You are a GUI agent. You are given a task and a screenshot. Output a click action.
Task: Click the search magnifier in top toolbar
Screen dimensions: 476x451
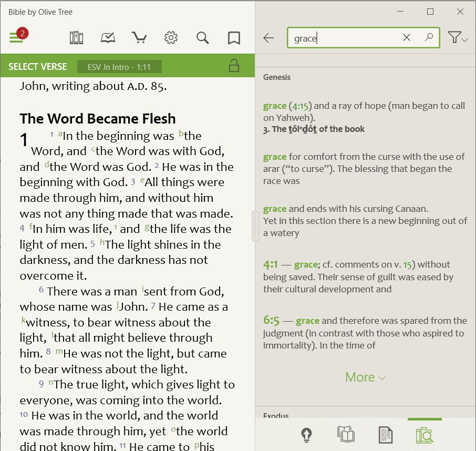tap(202, 38)
